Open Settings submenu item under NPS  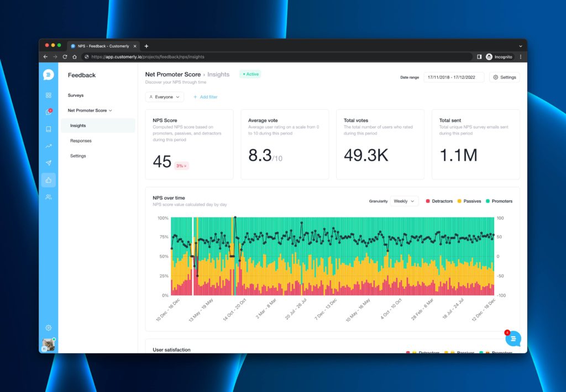[x=78, y=156]
